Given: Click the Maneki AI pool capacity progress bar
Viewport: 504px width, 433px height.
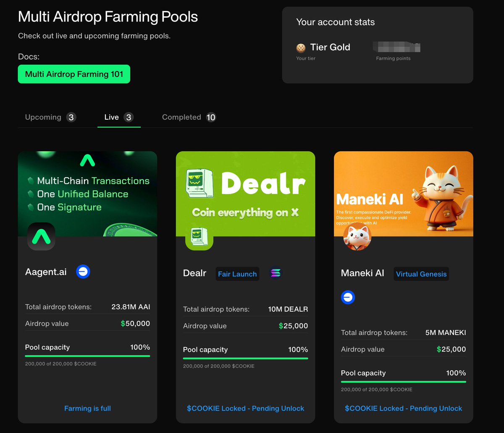Looking at the screenshot, I should pyautogui.click(x=403, y=382).
